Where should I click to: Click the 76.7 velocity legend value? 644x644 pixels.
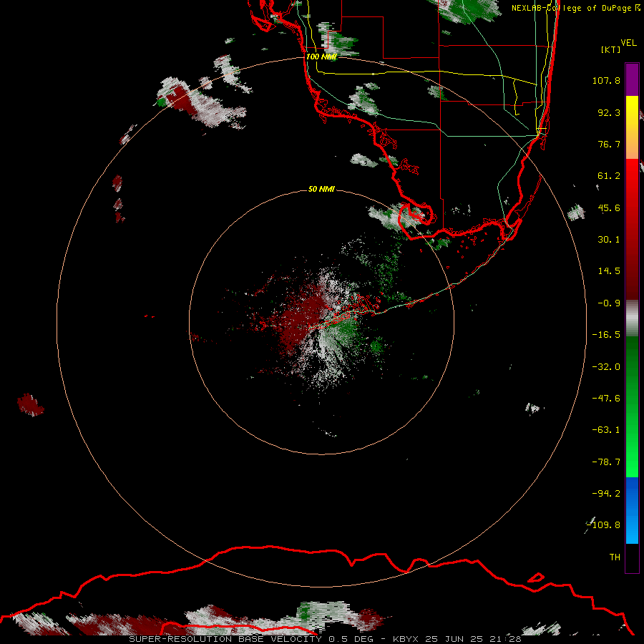(x=609, y=144)
